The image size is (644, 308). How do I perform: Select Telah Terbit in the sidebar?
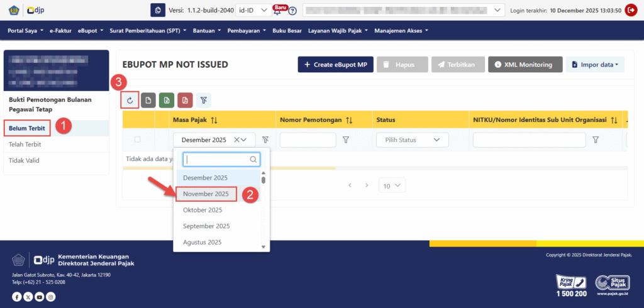[25, 144]
